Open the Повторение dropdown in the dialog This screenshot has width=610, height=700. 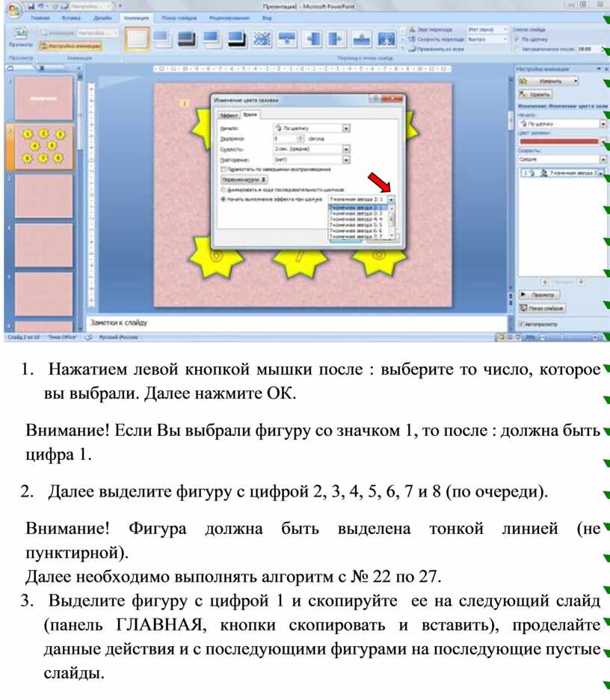[x=346, y=159]
